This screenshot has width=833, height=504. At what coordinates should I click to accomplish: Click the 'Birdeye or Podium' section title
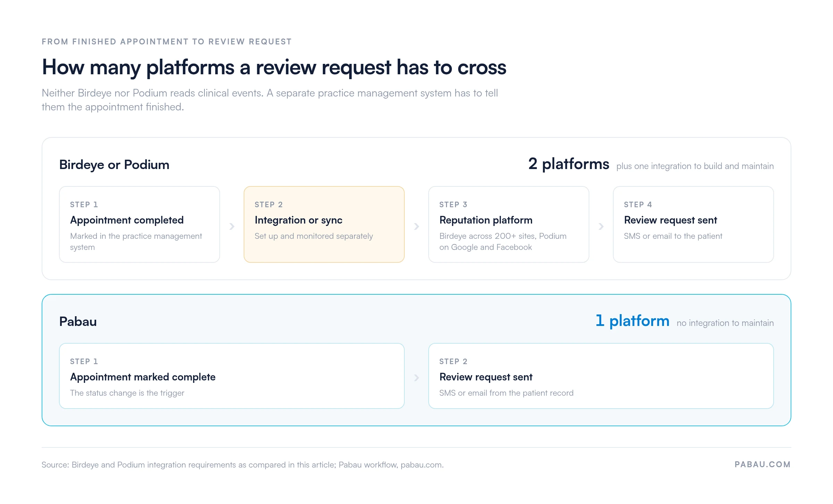coord(114,165)
